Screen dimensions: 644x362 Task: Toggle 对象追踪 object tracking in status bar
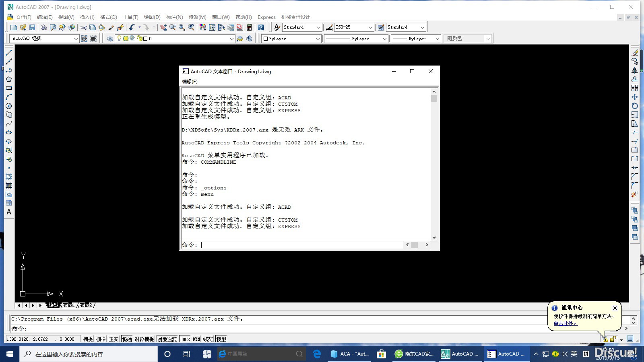click(x=167, y=339)
